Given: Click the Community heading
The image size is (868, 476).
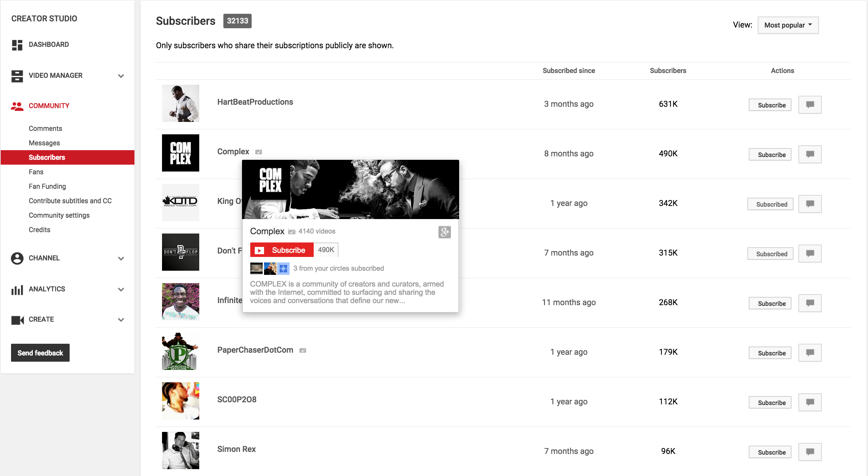Looking at the screenshot, I should (49, 106).
